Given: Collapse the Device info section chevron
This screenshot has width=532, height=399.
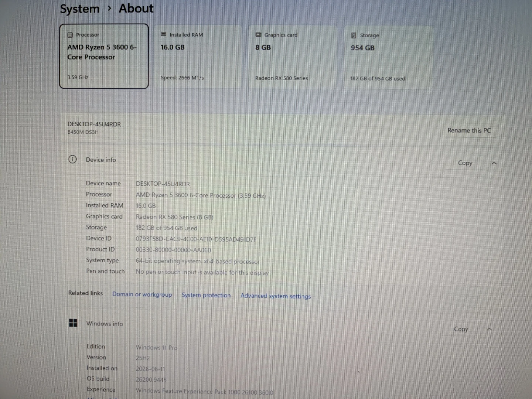Looking at the screenshot, I should pyautogui.click(x=494, y=163).
